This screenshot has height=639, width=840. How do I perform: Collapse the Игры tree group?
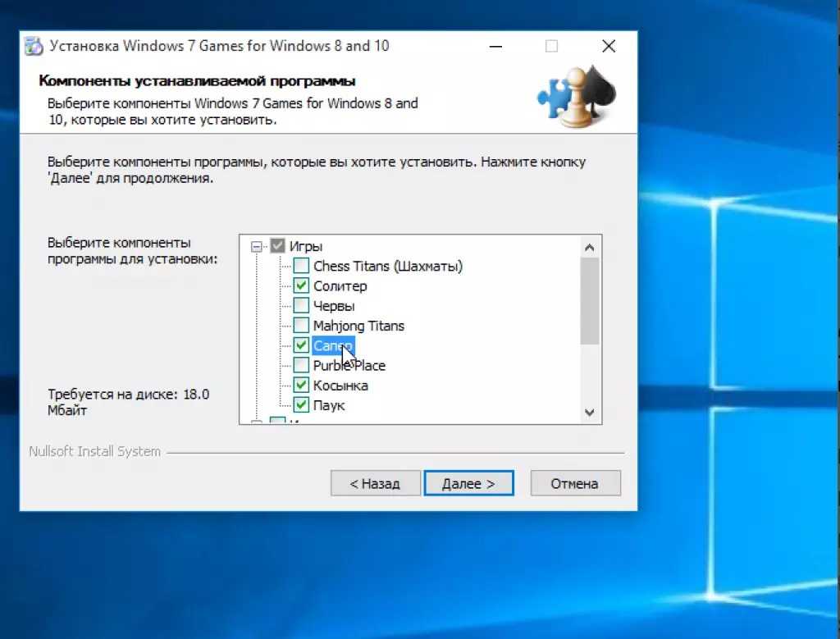tap(257, 246)
